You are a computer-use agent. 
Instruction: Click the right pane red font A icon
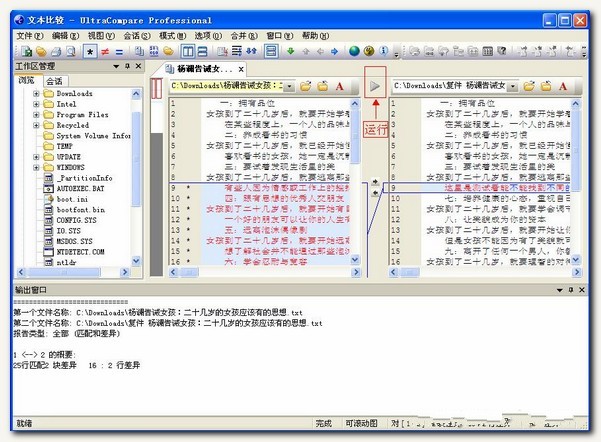[563, 86]
